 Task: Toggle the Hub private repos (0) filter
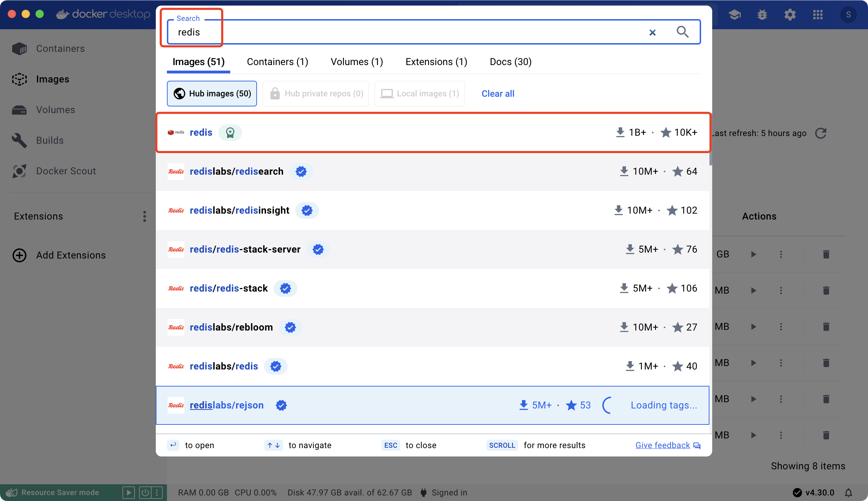pos(316,94)
